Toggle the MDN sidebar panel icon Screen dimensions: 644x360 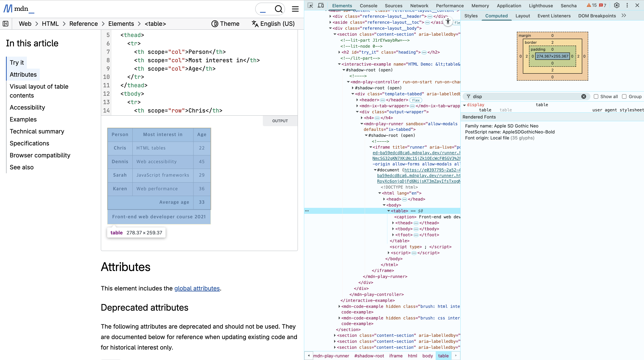pyautogui.click(x=5, y=24)
